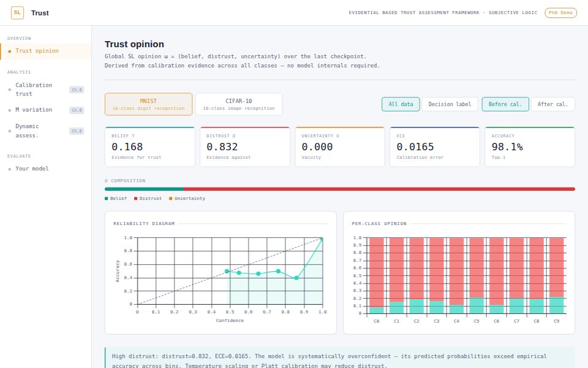Click reliability diagram point near confidence 0.65
Image resolution: width=588 pixels, height=368 pixels.
pyautogui.click(x=258, y=274)
